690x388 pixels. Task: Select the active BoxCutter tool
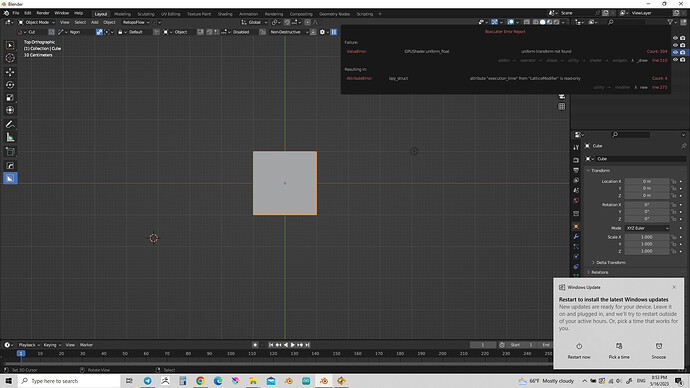pos(10,178)
